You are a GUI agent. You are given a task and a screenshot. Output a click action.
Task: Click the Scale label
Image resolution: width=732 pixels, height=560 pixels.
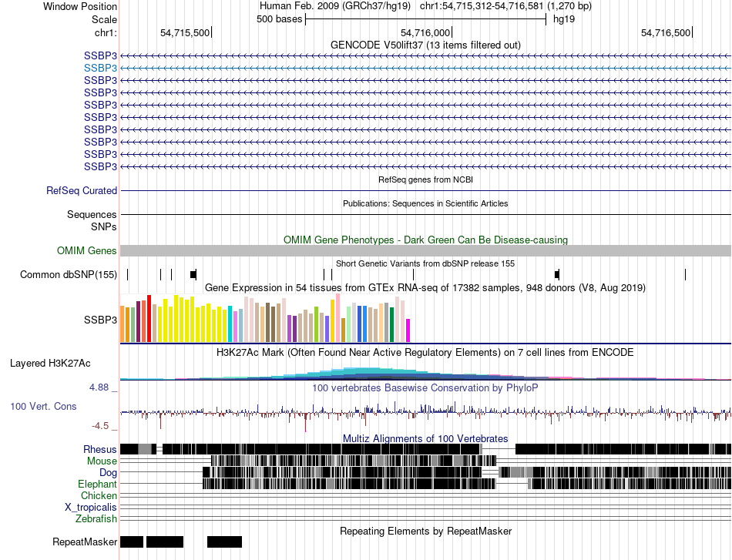point(104,19)
